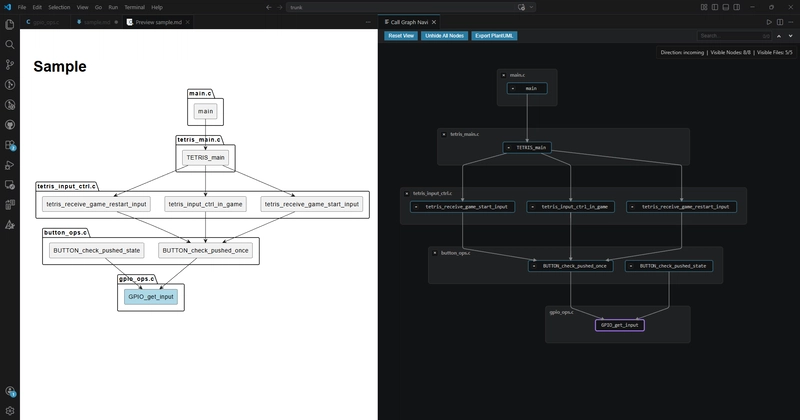This screenshot has height=420, width=800.
Task: Toggle the bottom panel layout icon
Action: (726, 7)
